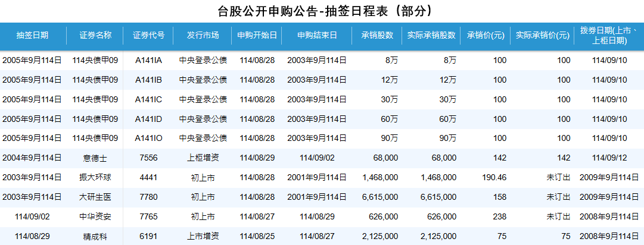The image size is (644, 245).
Task: Click 初上市 in the 振大环球 row
Action: point(203,178)
